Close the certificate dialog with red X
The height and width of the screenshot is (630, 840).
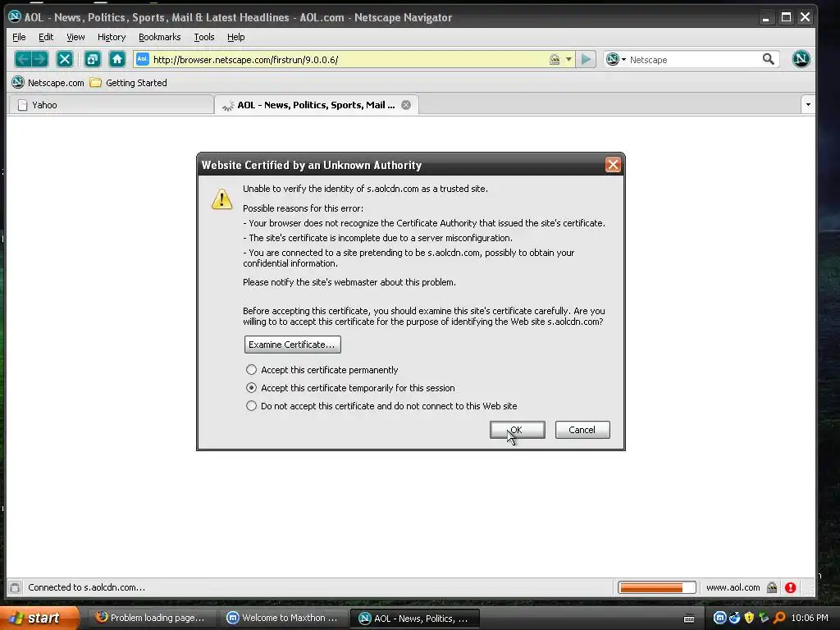[613, 164]
